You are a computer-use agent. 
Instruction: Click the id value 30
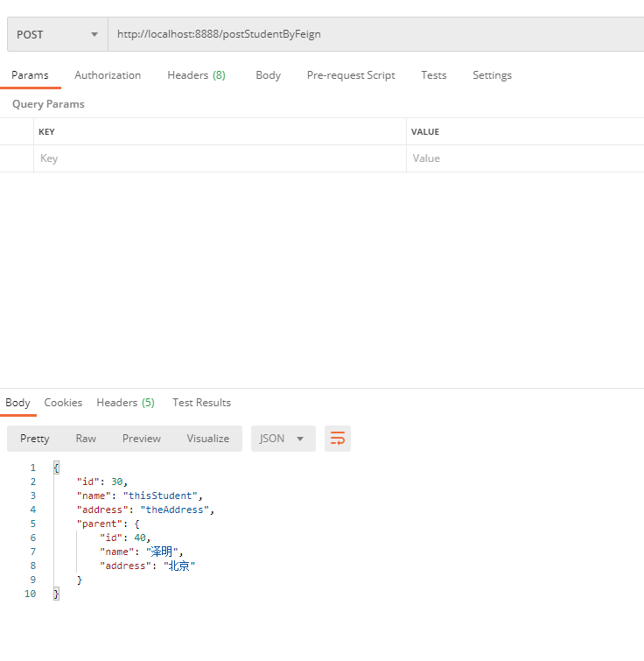click(116, 482)
